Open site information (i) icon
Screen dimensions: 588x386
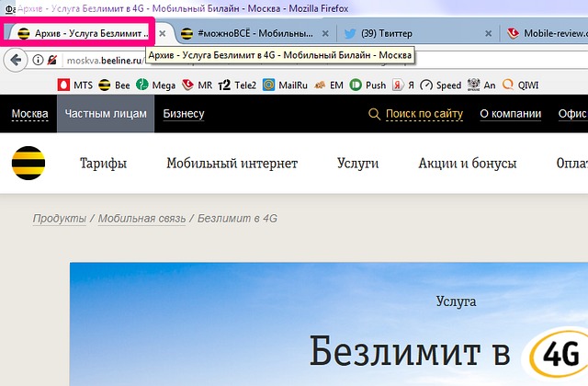(x=38, y=60)
